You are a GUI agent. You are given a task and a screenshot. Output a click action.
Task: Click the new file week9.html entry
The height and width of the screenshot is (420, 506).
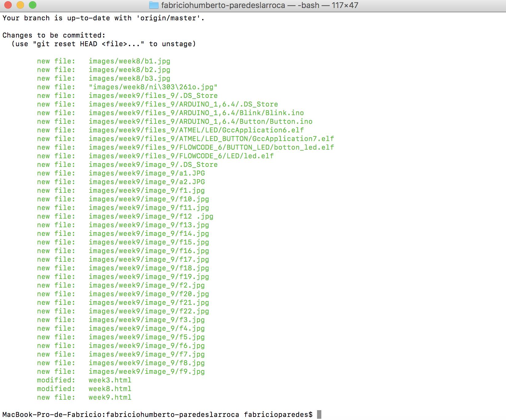pos(84,398)
